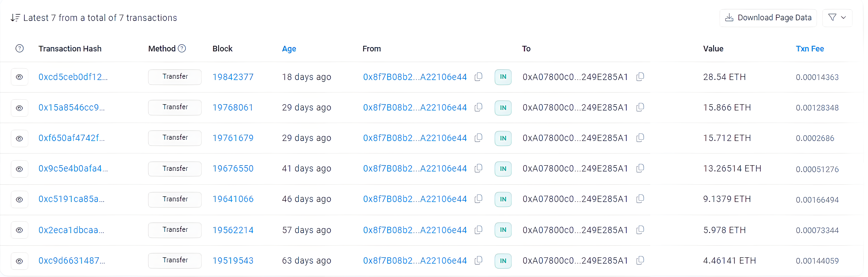Show quick view for transaction 0xc9d6631487
This screenshot has width=868, height=277.
click(20, 261)
